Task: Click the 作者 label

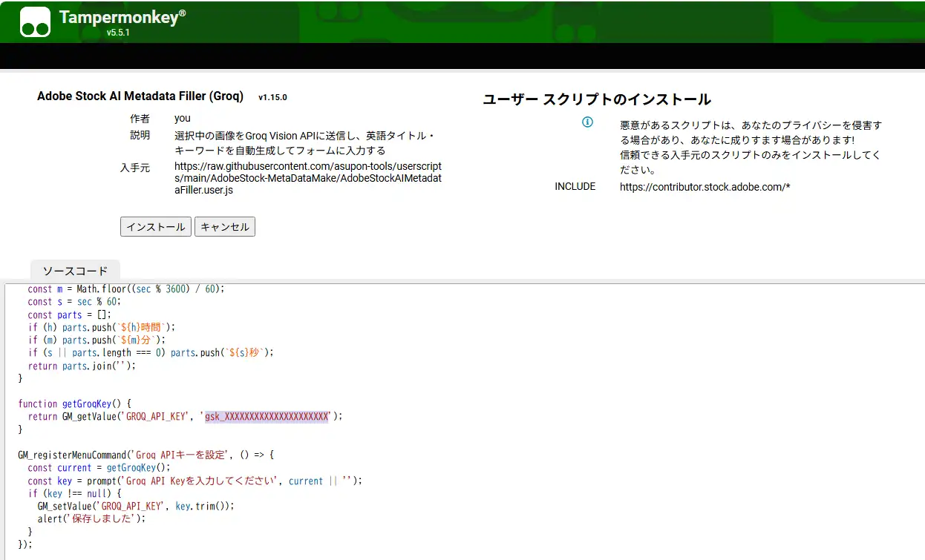Action: point(140,118)
